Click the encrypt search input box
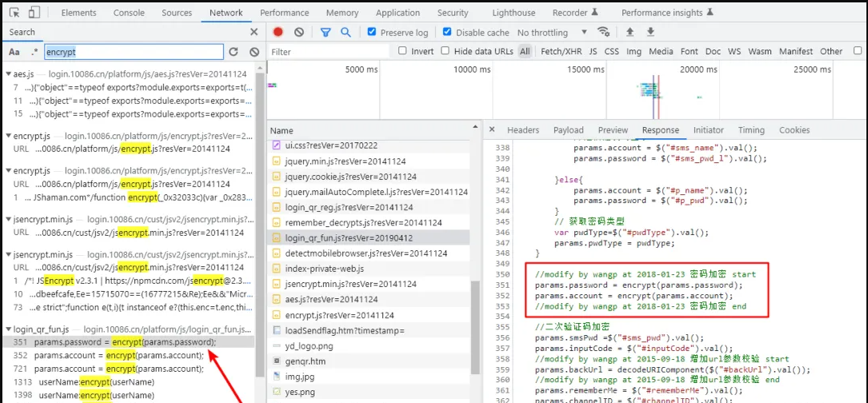This screenshot has height=403, width=868. [134, 51]
